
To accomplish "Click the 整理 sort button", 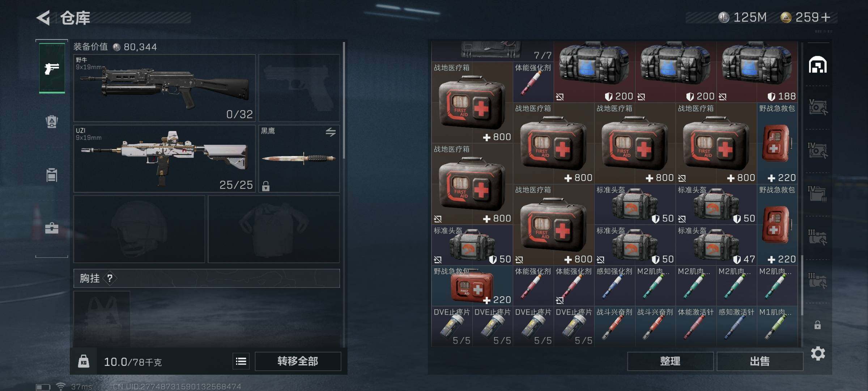I will point(670,361).
